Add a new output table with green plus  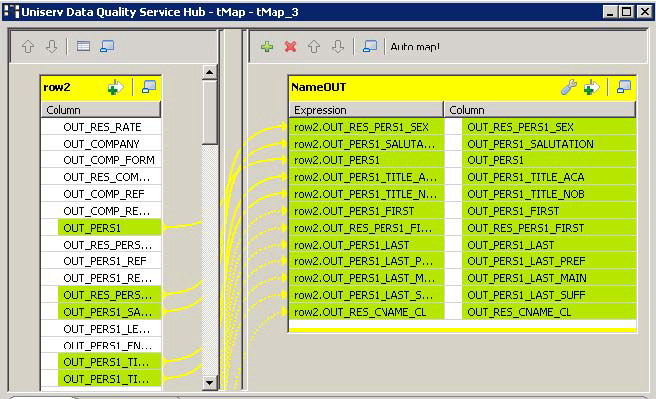(267, 46)
